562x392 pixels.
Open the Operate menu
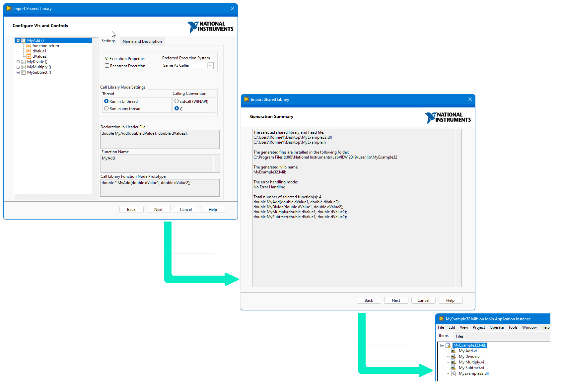(497, 327)
